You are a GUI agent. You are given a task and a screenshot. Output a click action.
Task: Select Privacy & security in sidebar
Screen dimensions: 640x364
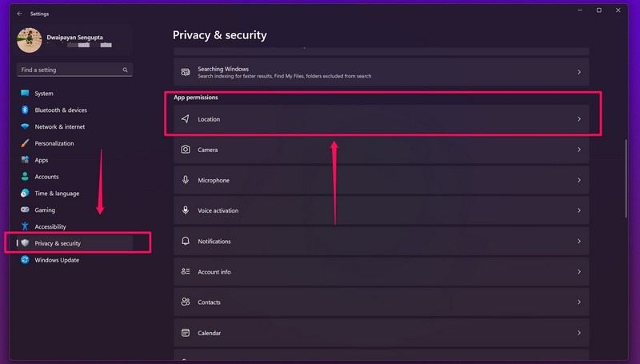(x=58, y=243)
